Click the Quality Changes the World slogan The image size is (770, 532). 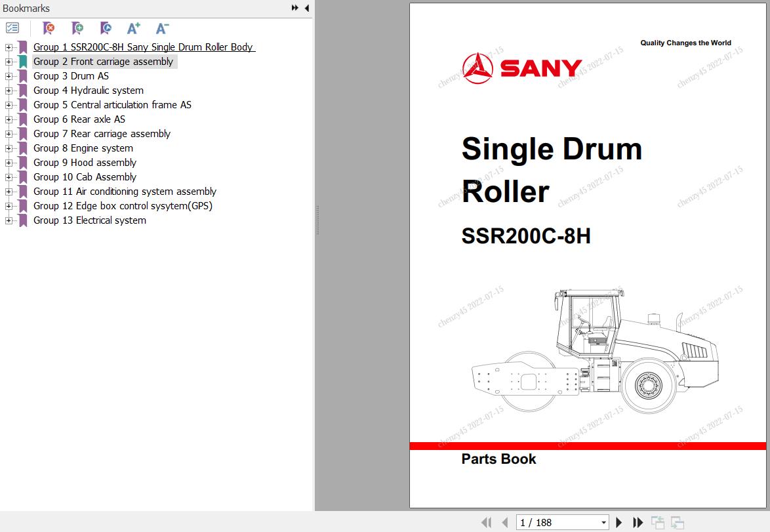point(685,43)
